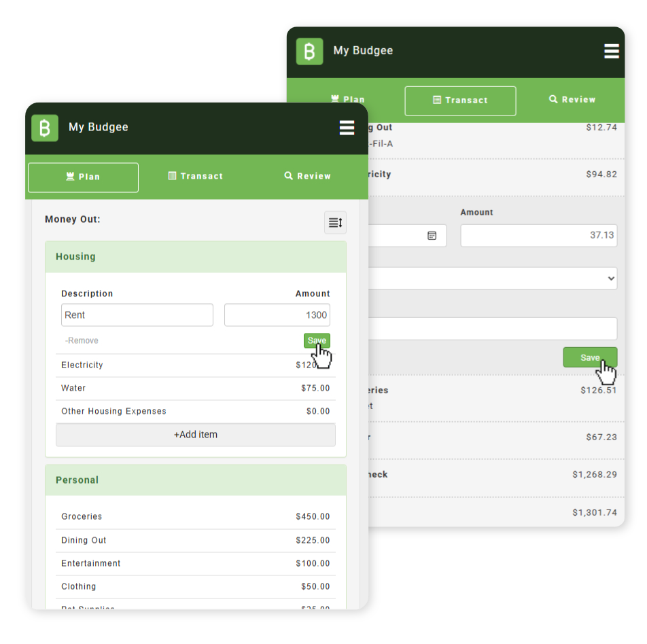
Task: Select the Plan tab in front window
Action: tap(83, 177)
